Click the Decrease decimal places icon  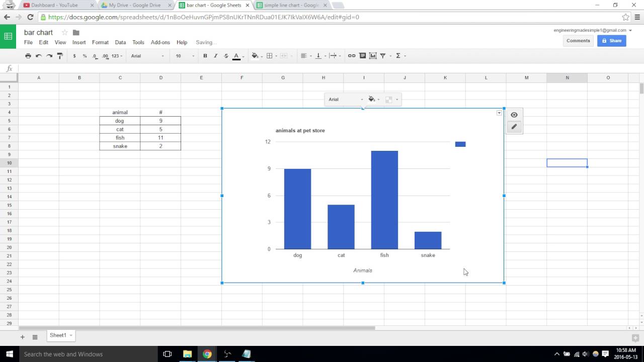coord(95,56)
